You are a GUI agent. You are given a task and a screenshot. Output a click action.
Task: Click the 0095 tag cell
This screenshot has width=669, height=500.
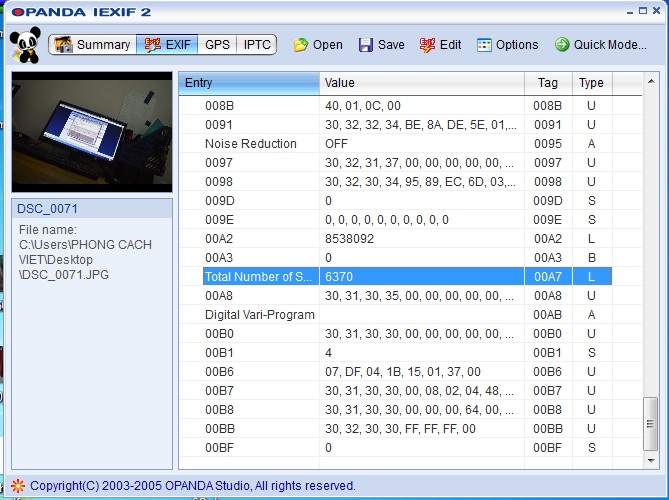[548, 144]
